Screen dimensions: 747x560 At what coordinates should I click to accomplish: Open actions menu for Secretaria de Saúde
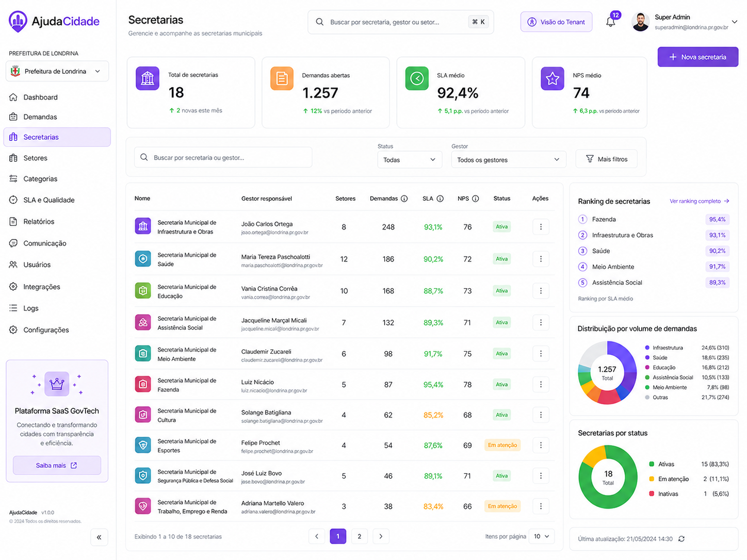[541, 259]
